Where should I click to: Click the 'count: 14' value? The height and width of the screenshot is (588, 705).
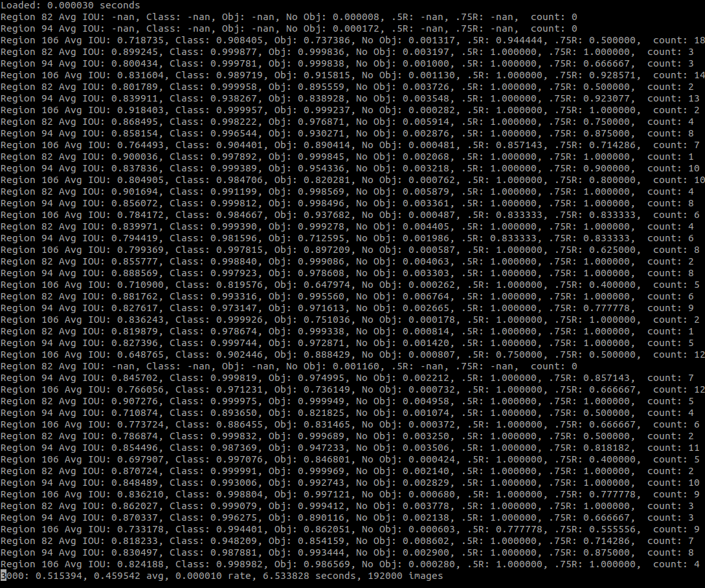click(x=678, y=75)
